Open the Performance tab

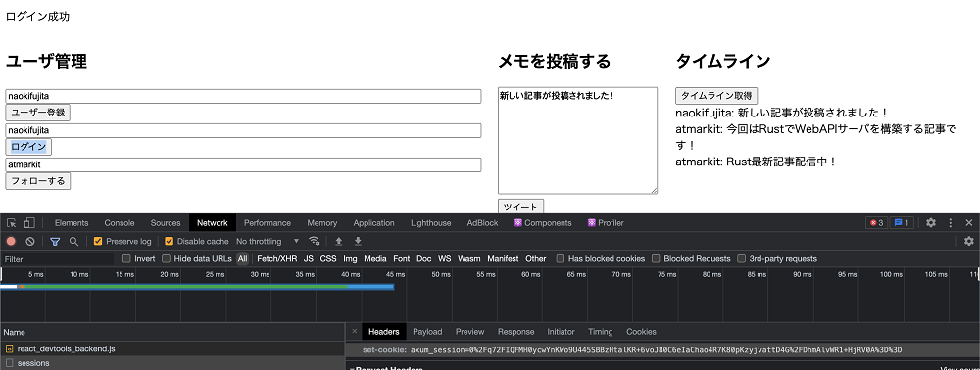coord(268,223)
